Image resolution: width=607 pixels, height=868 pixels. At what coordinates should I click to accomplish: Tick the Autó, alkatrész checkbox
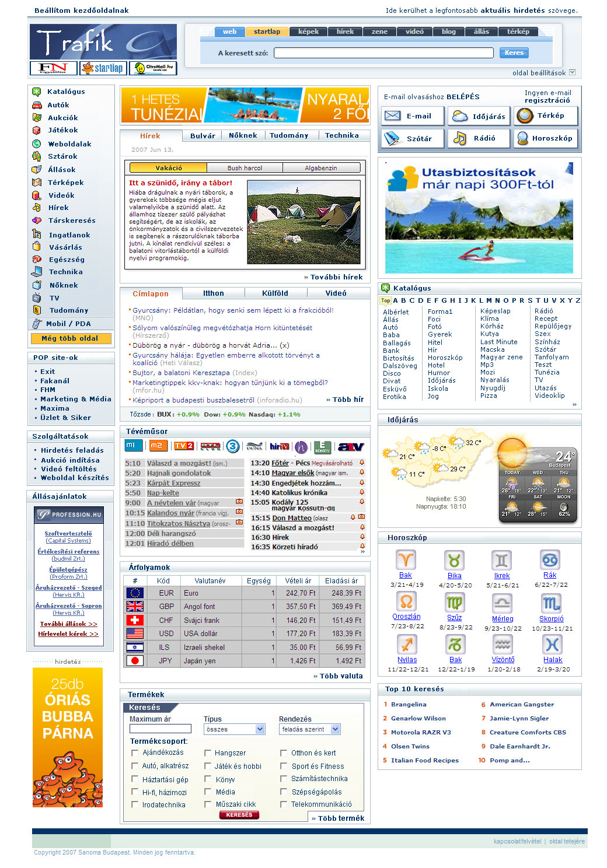click(x=135, y=766)
